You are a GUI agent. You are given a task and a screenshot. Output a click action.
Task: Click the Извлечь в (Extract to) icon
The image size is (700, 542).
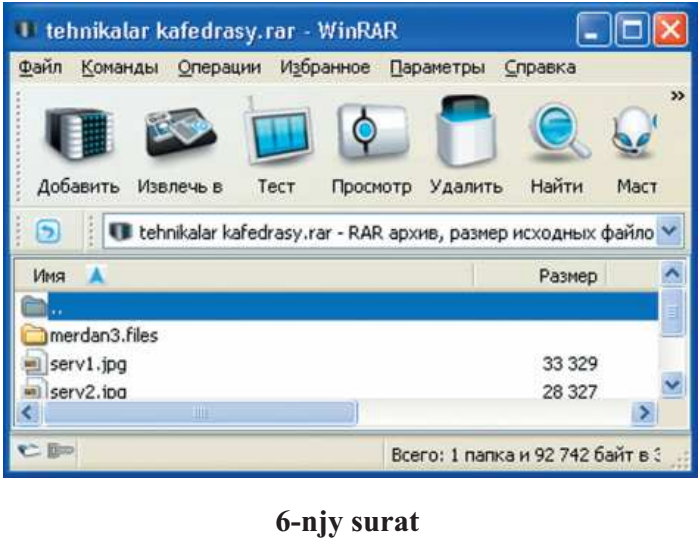coord(180,134)
